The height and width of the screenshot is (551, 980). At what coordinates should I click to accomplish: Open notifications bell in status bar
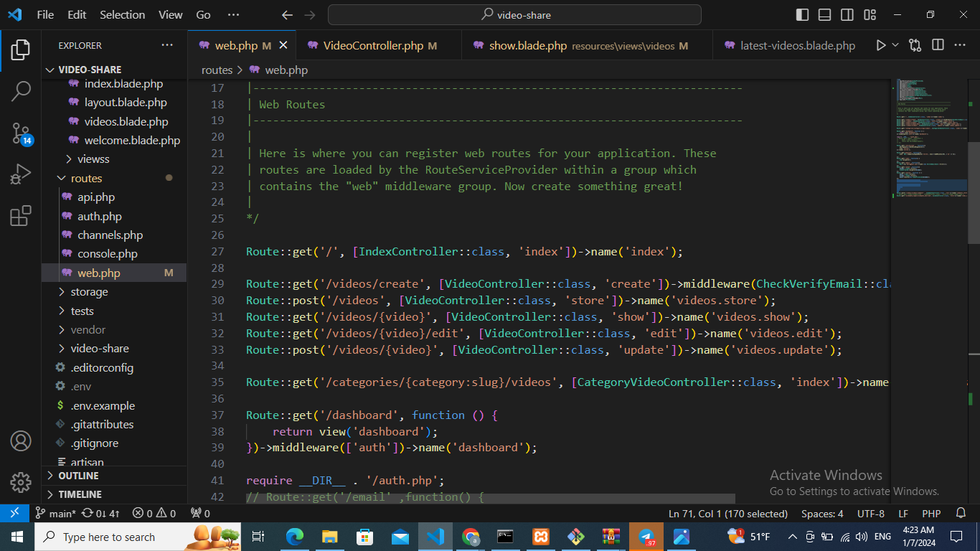coord(961,514)
